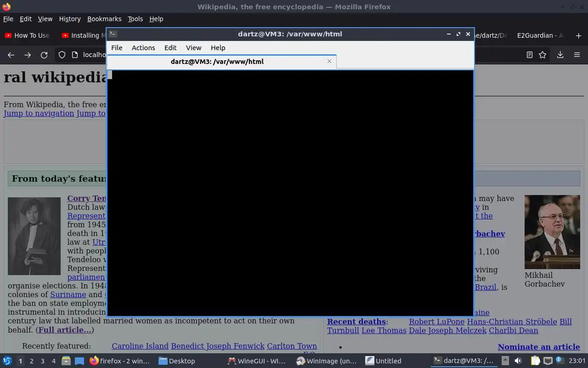
Task: Open a new Firefox tab
Action: (578, 35)
